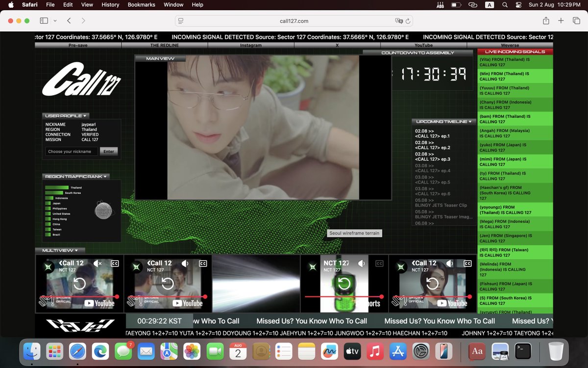Image resolution: width=588 pixels, height=368 pixels.
Task: Replay the second multi-view video
Action: coord(168,284)
